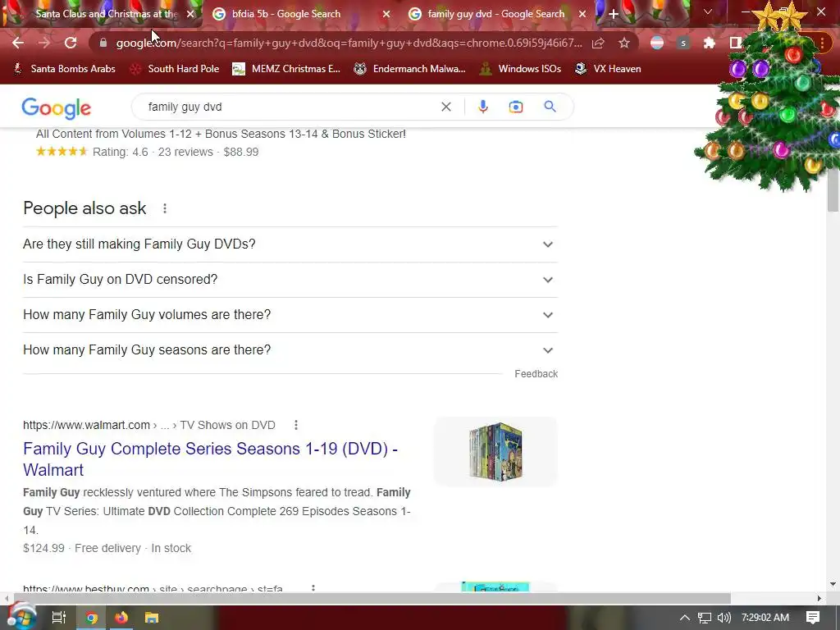This screenshot has width=840, height=630.
Task: Open the tab search dropdown chevron
Action: [708, 11]
